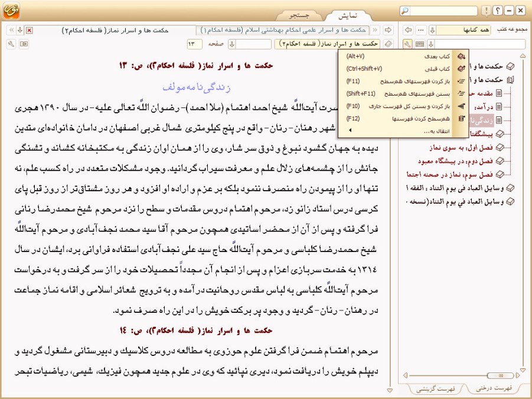This screenshot has width=532, height=399.
Task: Click the horizontal scrollbar thumb in index panel
Action: (x=500, y=375)
